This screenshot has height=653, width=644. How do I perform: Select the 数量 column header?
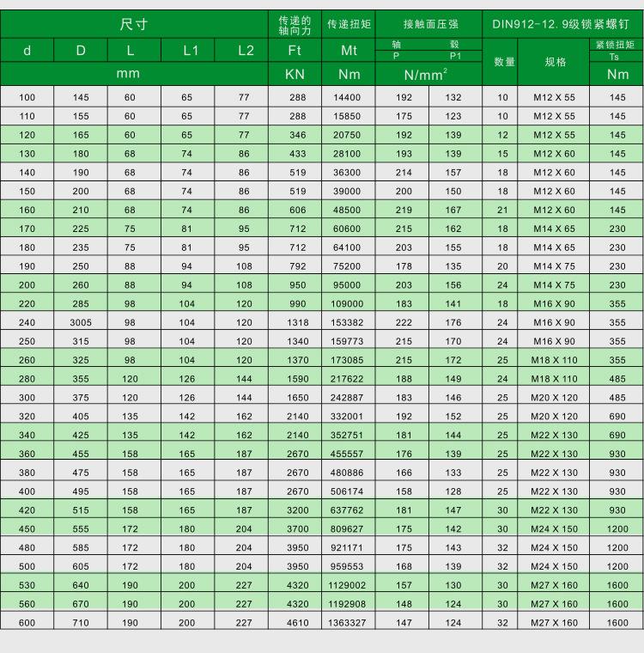point(500,62)
